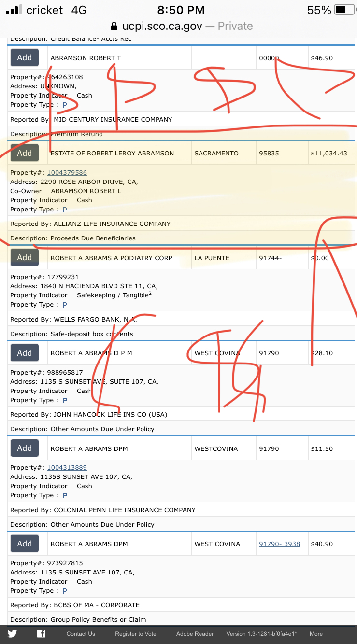Screen dimensions: 357x644
Task: Click Description Safe-deposit box contents
Action: pos(71,334)
